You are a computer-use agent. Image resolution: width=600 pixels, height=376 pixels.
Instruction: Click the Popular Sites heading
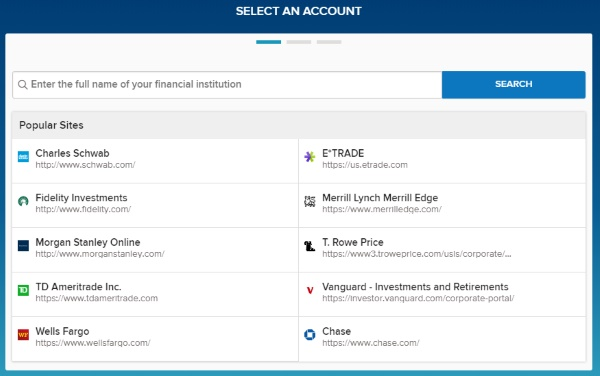pos(51,125)
